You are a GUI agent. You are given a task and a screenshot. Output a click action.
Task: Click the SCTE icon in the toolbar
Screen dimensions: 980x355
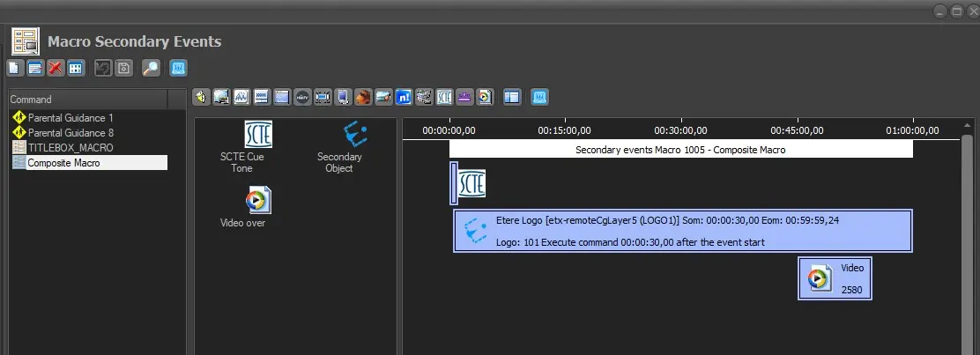coord(444,97)
